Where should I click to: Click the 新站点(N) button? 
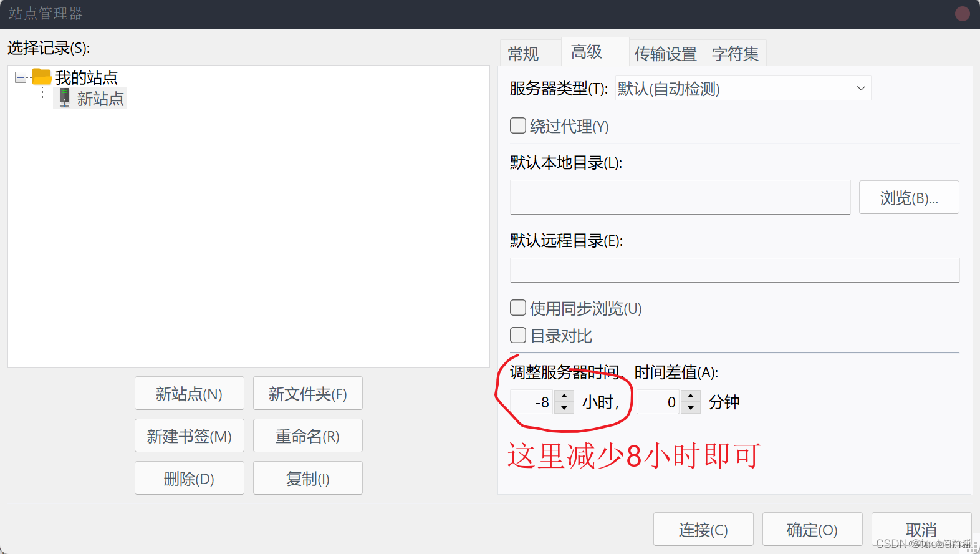(x=190, y=394)
